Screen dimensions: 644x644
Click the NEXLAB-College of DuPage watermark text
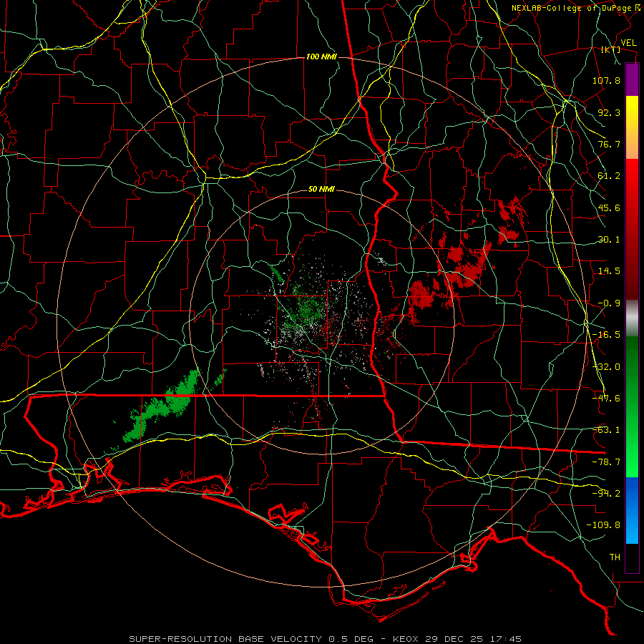coord(574,8)
